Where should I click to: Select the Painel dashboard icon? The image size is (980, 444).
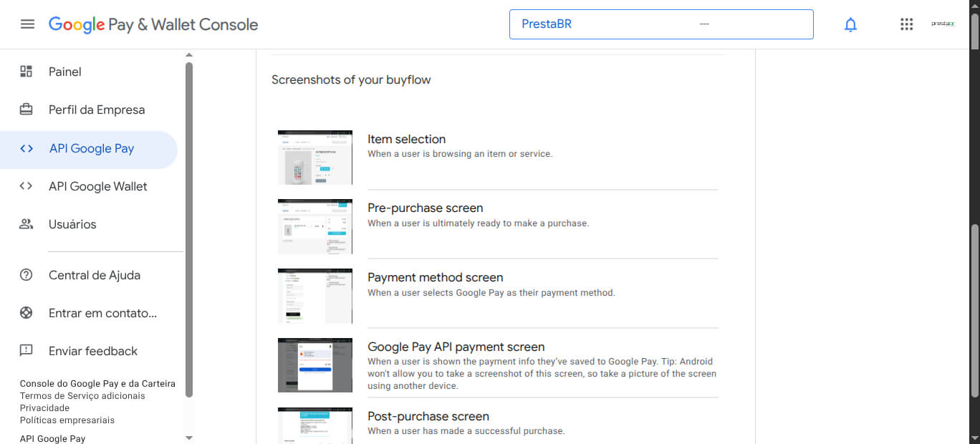(x=26, y=71)
